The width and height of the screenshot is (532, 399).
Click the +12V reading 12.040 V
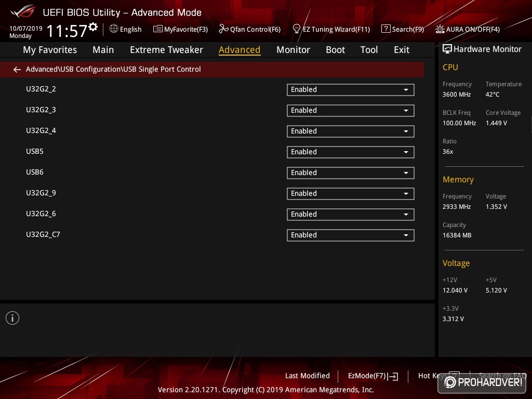(455, 290)
